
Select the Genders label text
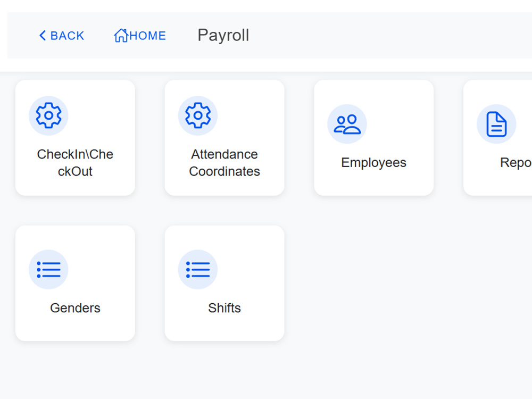[x=75, y=308]
